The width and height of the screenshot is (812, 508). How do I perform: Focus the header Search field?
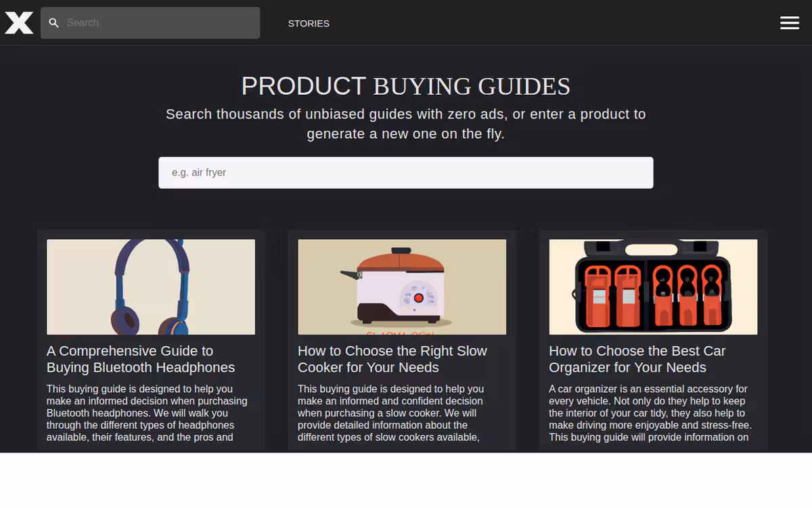(150, 23)
